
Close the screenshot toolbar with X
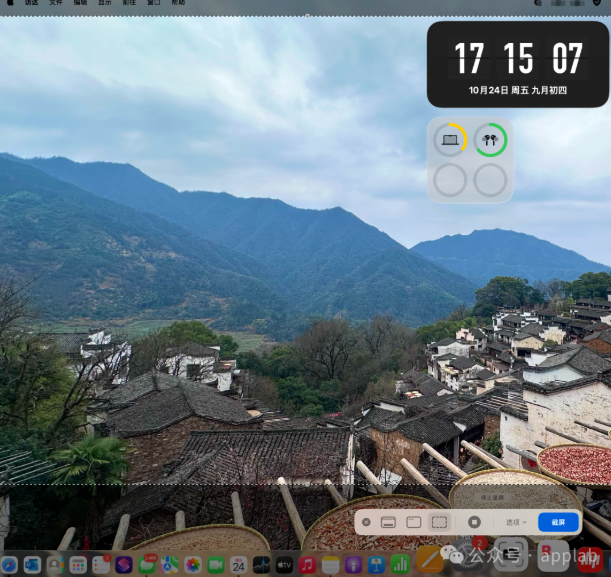point(366,522)
